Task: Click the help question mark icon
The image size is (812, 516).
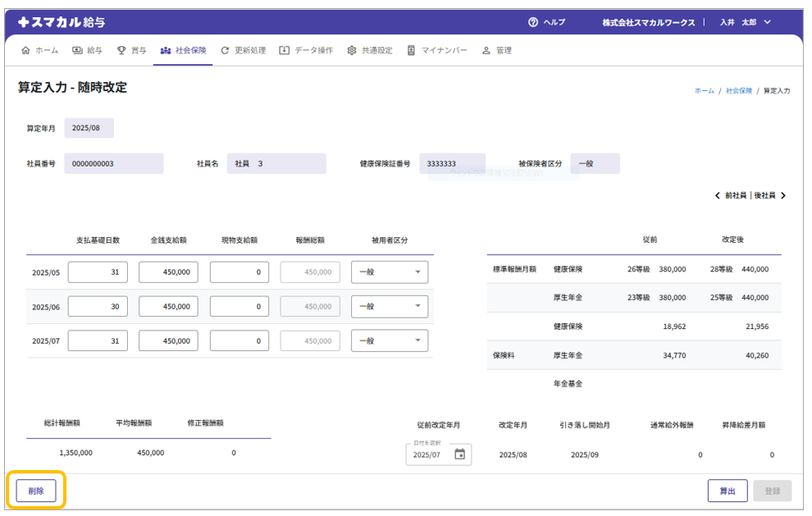Action: click(x=533, y=22)
